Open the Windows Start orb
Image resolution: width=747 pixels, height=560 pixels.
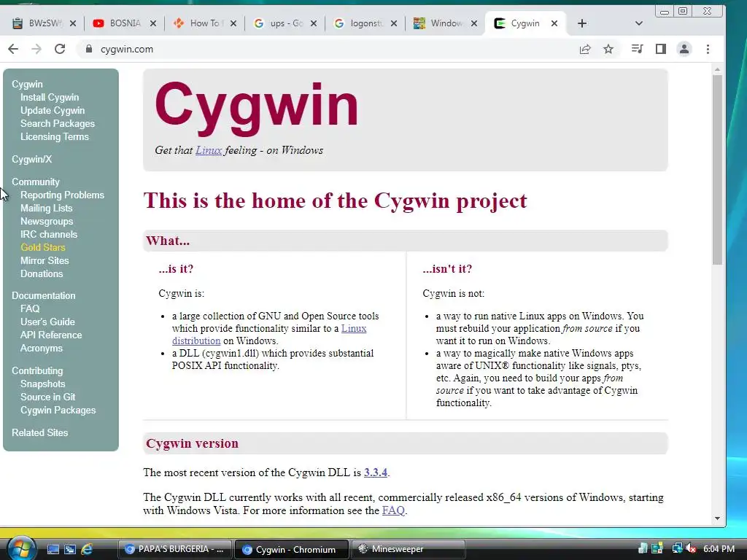pos(21,549)
